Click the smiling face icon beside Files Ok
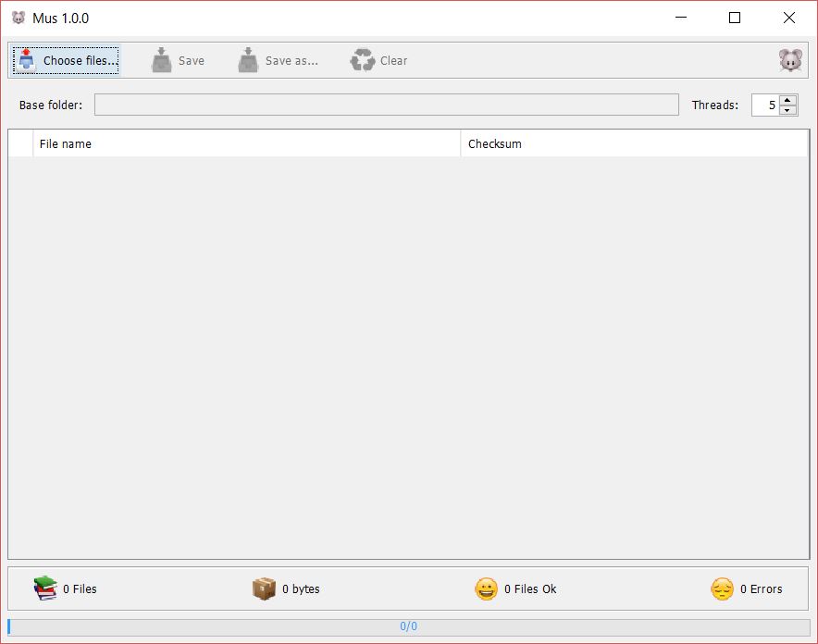The width and height of the screenshot is (818, 644). click(x=486, y=588)
